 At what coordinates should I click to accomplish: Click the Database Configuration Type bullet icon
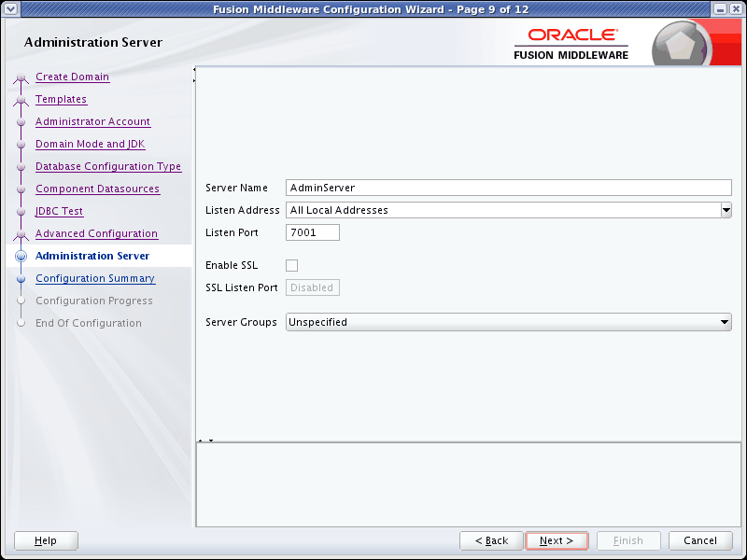click(x=21, y=167)
